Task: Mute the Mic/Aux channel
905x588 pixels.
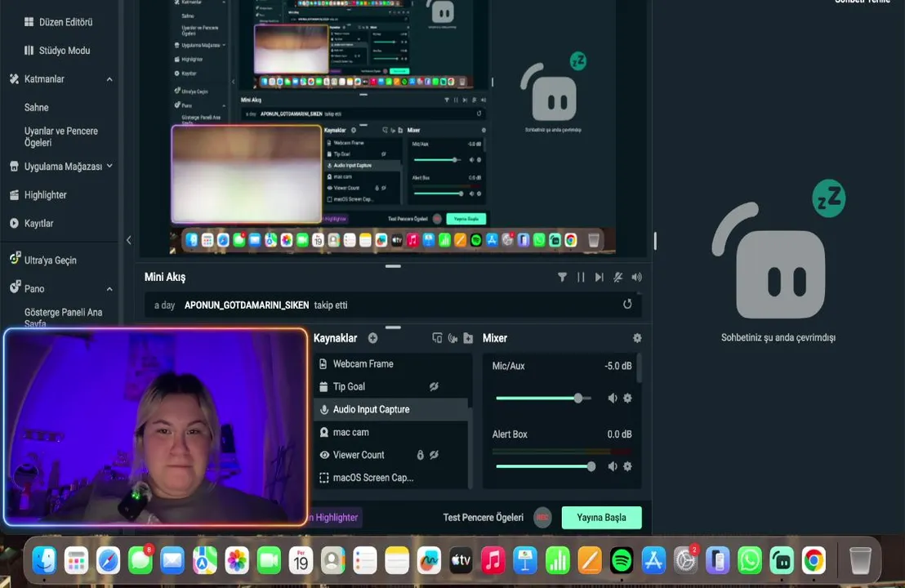Action: click(x=613, y=399)
